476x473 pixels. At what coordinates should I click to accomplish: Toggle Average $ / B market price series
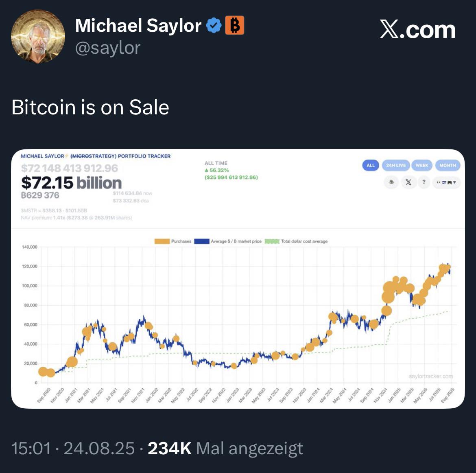(x=228, y=241)
